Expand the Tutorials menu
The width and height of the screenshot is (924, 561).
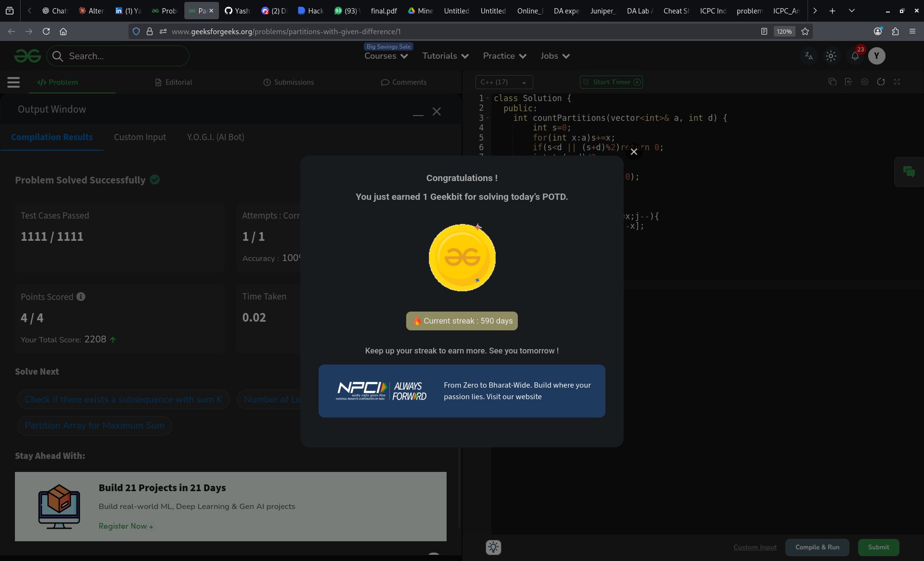445,56
